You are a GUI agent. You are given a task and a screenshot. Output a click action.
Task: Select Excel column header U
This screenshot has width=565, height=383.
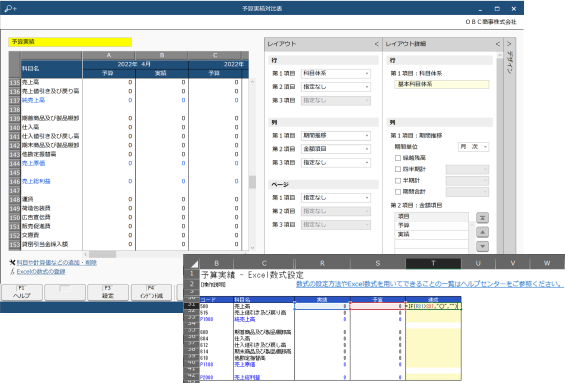click(x=478, y=263)
